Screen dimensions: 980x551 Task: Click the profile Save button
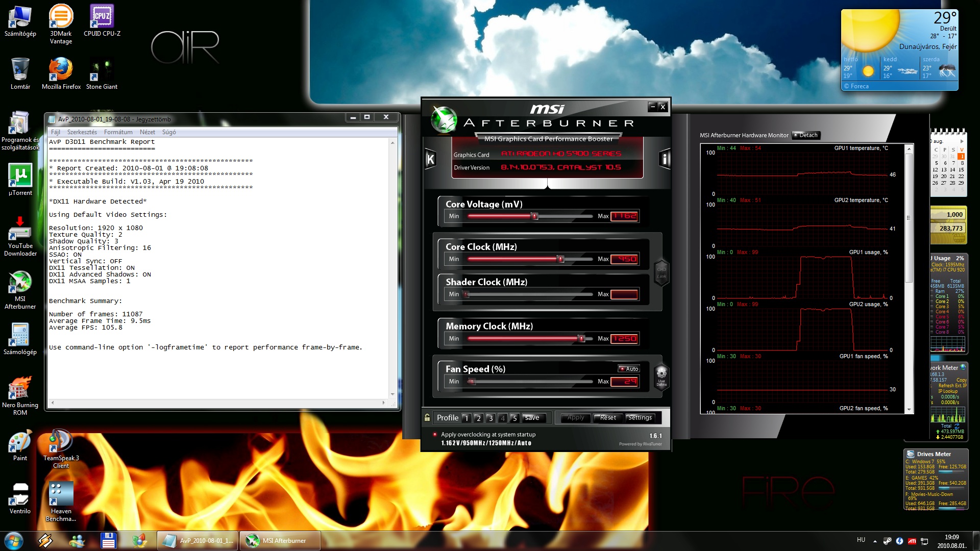coord(533,417)
